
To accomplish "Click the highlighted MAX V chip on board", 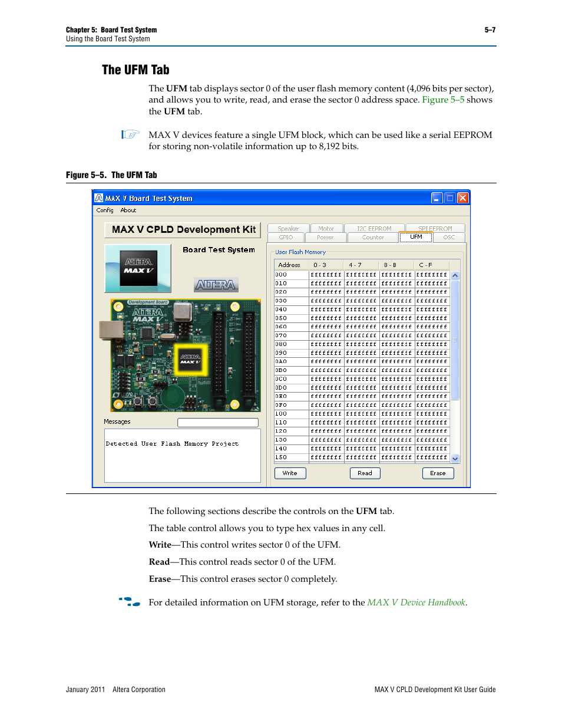I will (190, 360).
